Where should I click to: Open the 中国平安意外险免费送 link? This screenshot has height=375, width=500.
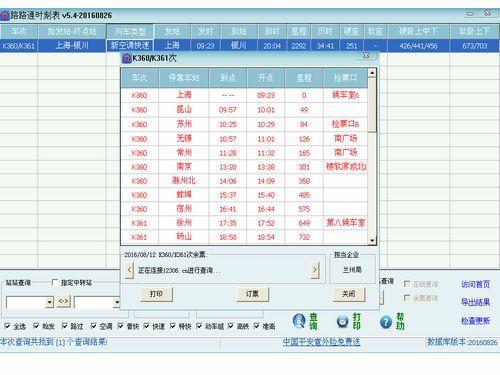pos(321,342)
